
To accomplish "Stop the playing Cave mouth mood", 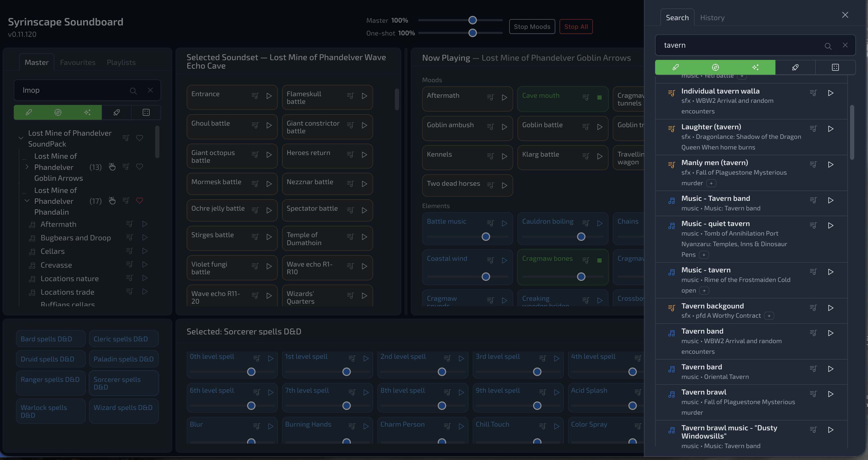I will 599,98.
